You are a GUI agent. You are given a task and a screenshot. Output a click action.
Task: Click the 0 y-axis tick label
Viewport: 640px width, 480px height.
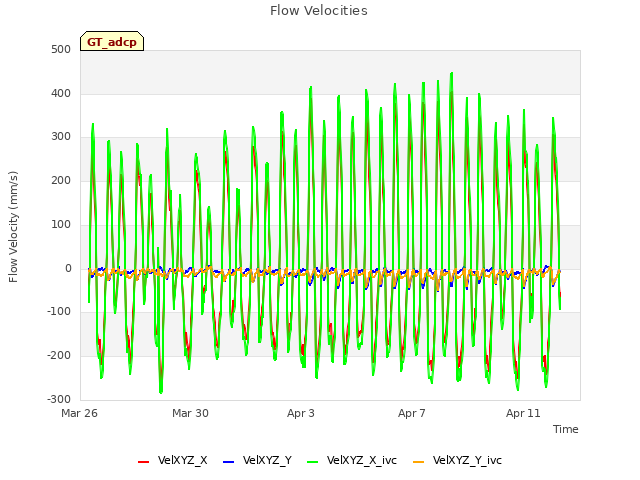point(68,269)
